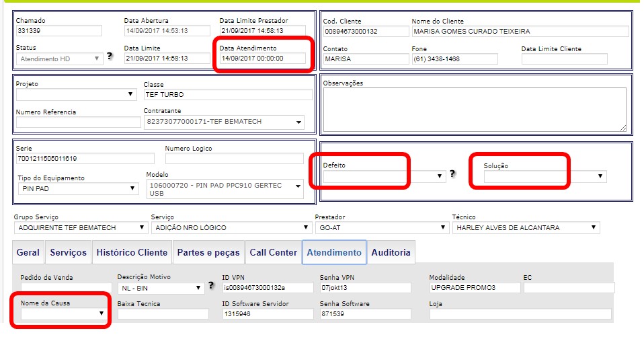Viewport: 644px width, 339px height.
Task: Switch to the Geral tab
Action: [x=28, y=252]
